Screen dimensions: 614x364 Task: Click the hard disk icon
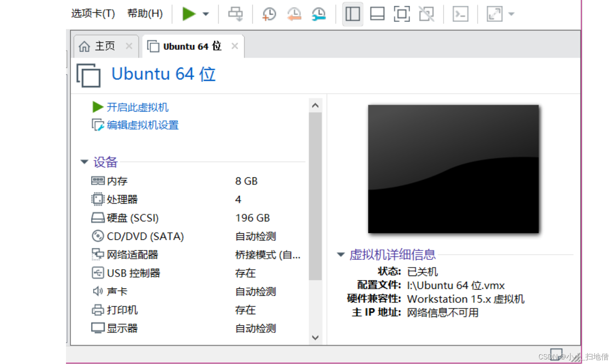pyautogui.click(x=98, y=218)
